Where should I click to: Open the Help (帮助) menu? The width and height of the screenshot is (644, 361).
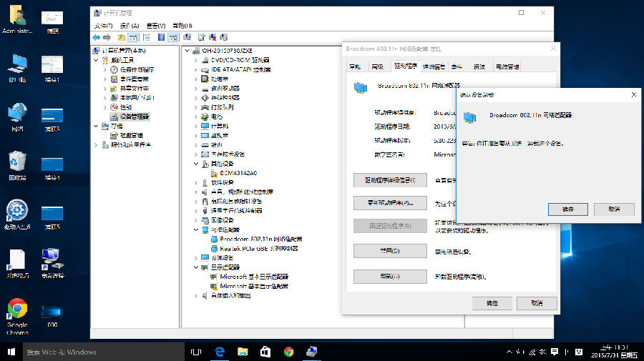tap(182, 26)
